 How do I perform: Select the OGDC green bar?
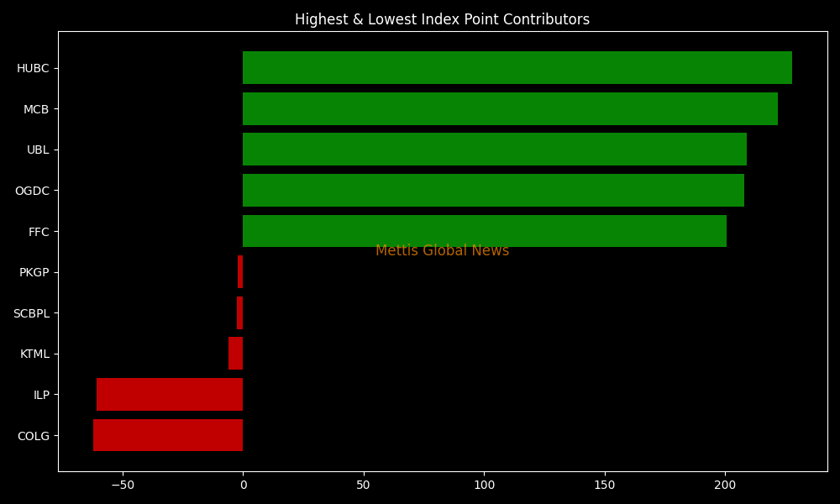coord(493,190)
